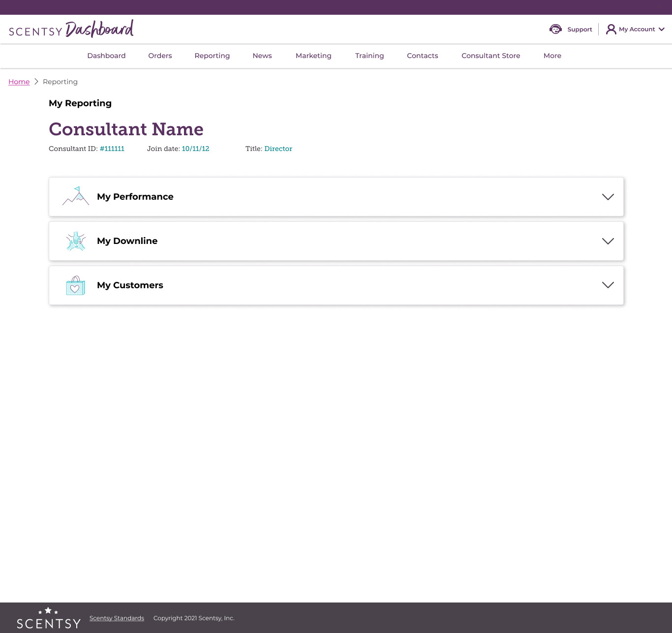The height and width of the screenshot is (633, 672).
Task: Open the Scentsy Standards footer link
Action: pos(117,618)
